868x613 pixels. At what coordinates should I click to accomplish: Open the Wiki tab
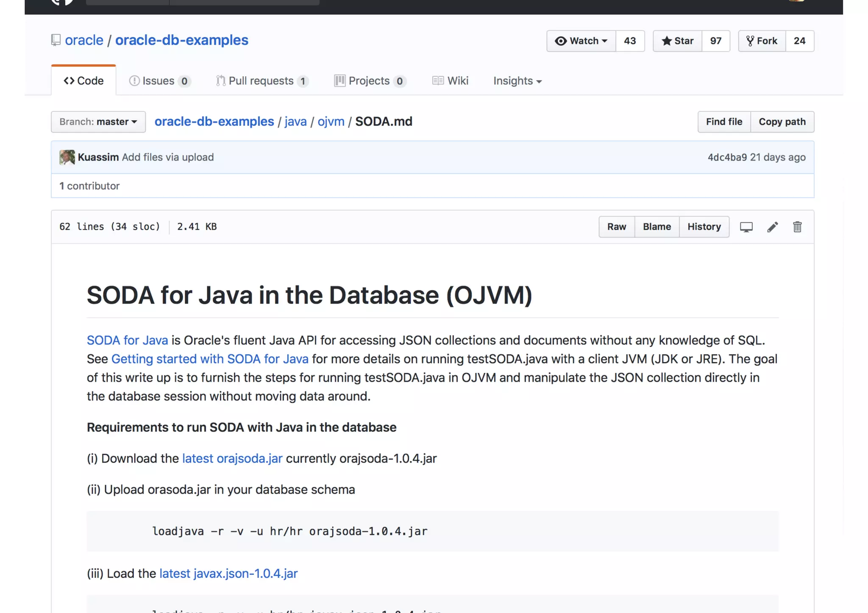point(450,81)
